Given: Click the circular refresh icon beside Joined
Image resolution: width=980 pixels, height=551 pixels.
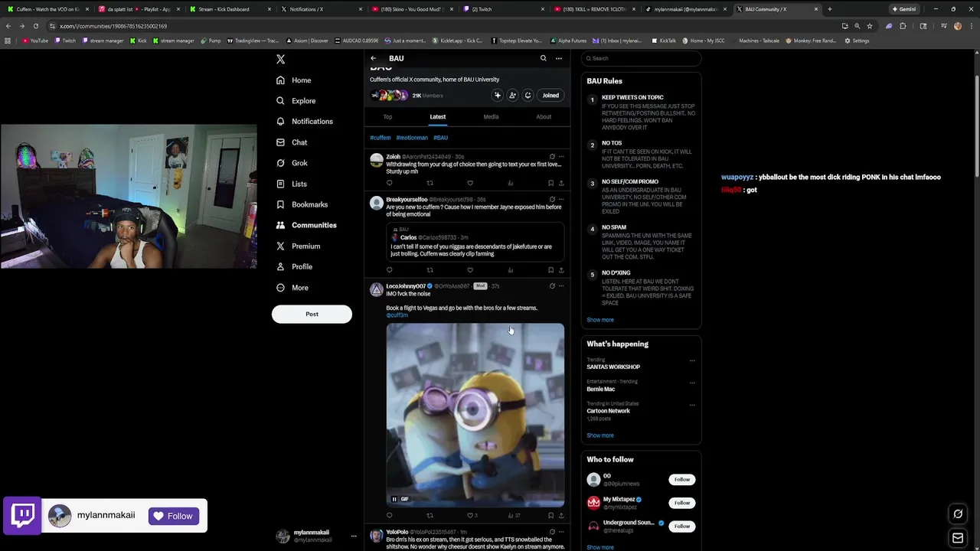Looking at the screenshot, I should click(x=528, y=96).
